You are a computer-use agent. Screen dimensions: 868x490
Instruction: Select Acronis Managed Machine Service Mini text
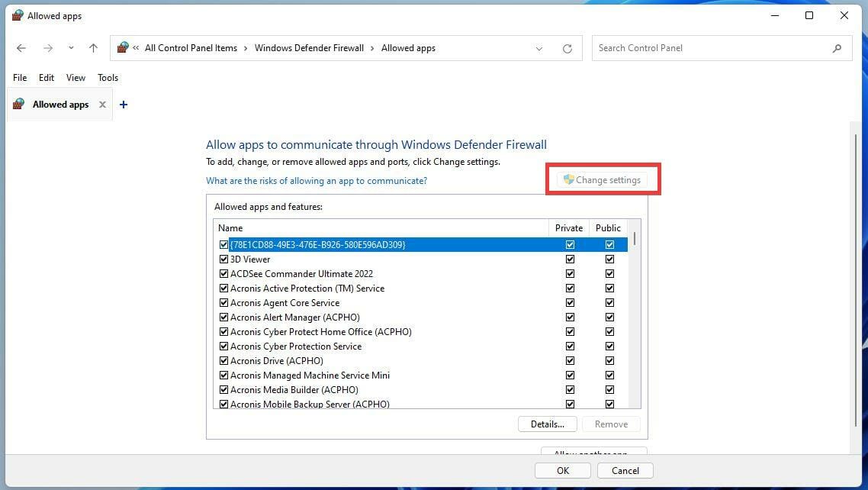(x=310, y=376)
